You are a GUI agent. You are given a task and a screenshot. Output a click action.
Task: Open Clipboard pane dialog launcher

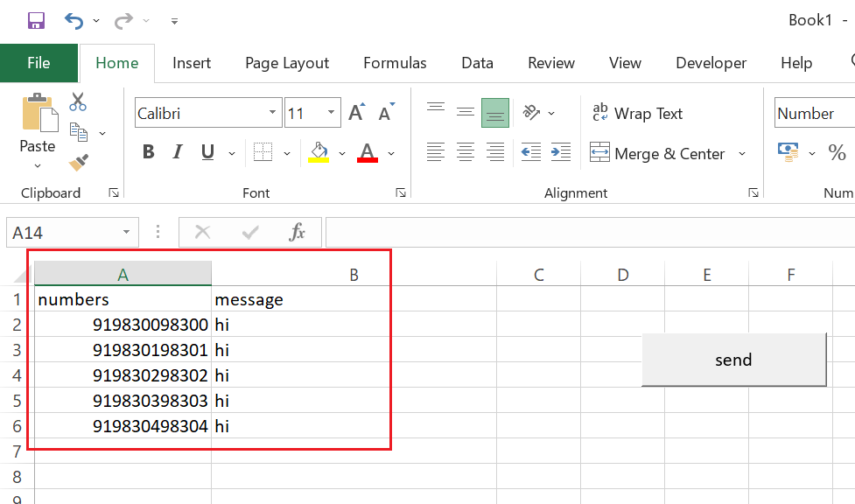pyautogui.click(x=114, y=192)
